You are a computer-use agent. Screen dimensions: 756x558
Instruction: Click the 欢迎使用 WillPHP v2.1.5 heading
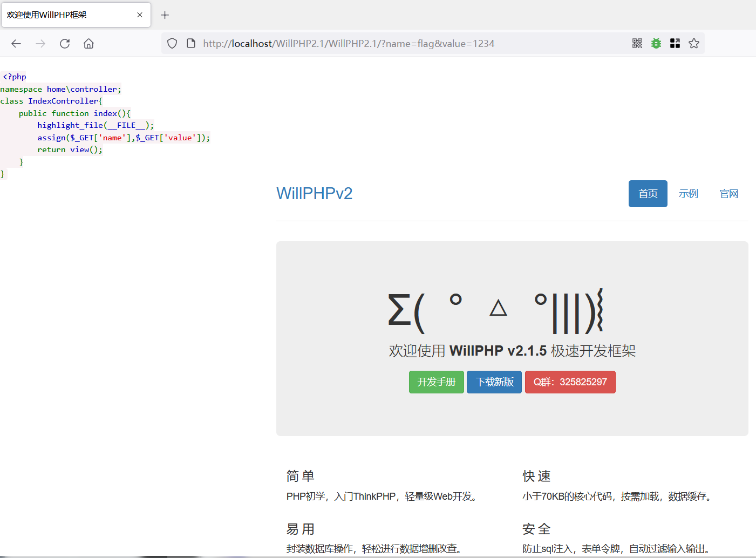point(512,351)
